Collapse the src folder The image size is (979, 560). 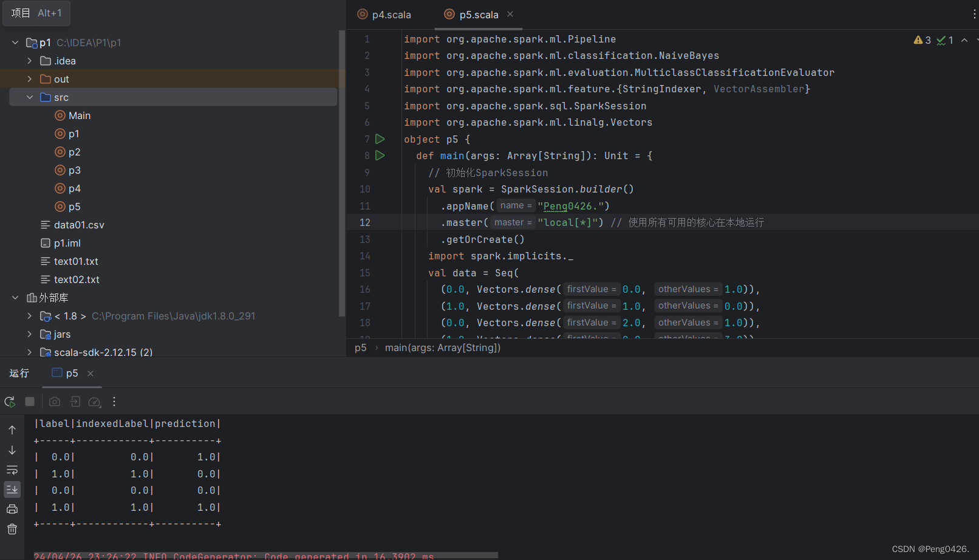(x=30, y=97)
